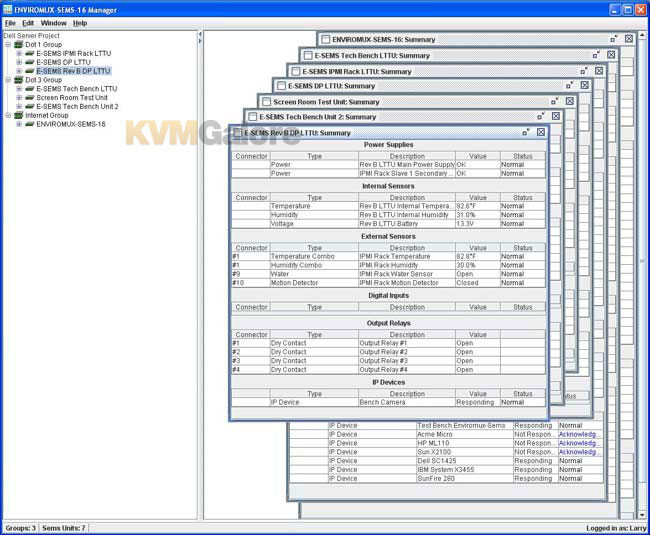The width and height of the screenshot is (650, 535).
Task: Expand the E-SEMS Tech Bench LTTU node
Action: pos(19,89)
